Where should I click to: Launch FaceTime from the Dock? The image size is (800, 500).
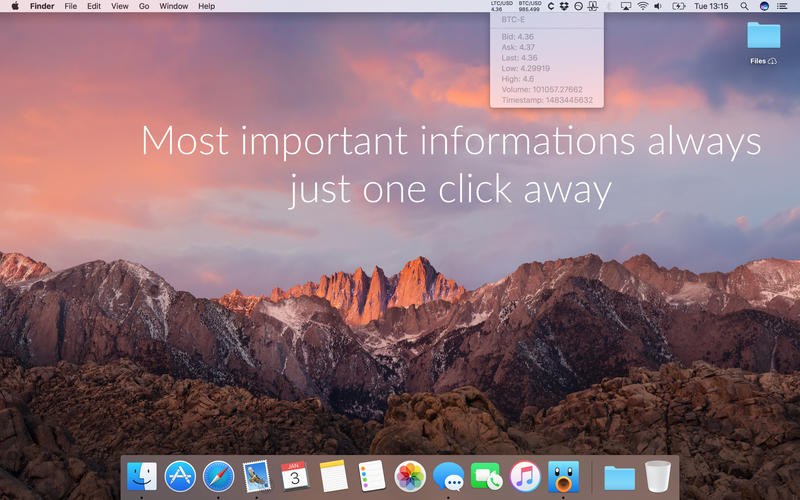pos(486,476)
